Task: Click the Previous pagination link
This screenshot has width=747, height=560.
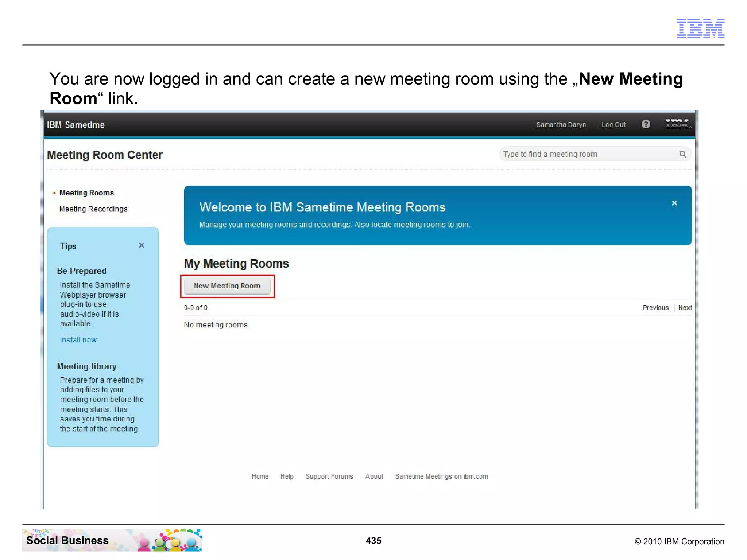Action: (x=655, y=308)
